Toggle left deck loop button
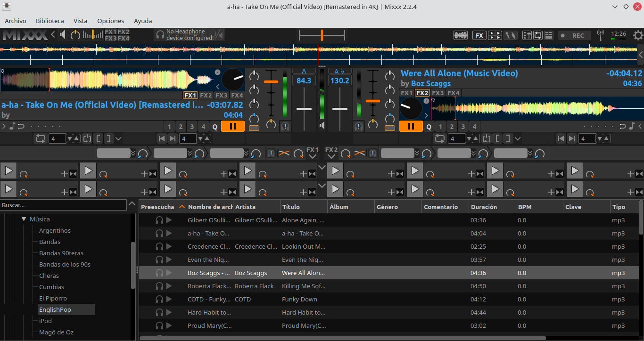 tap(41, 138)
